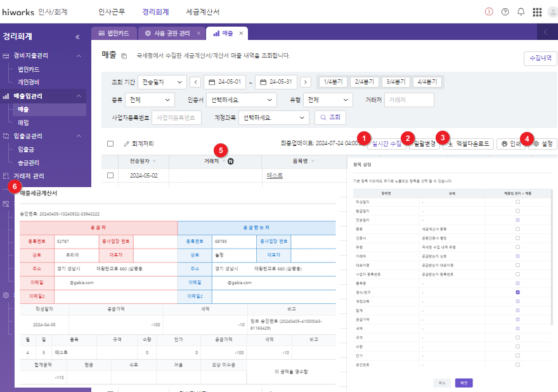Image resolution: width=558 pixels, height=392 pixels.
Task: Focus the 거래처 input field
Action: [409, 100]
